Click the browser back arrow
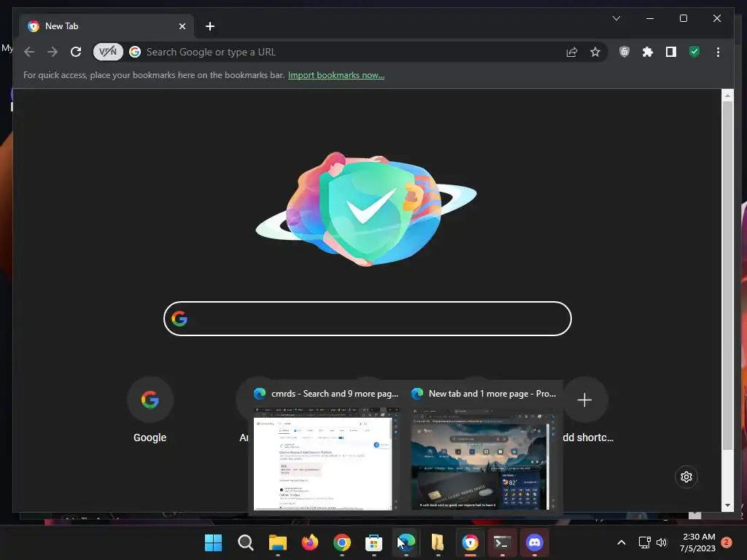 click(x=29, y=52)
